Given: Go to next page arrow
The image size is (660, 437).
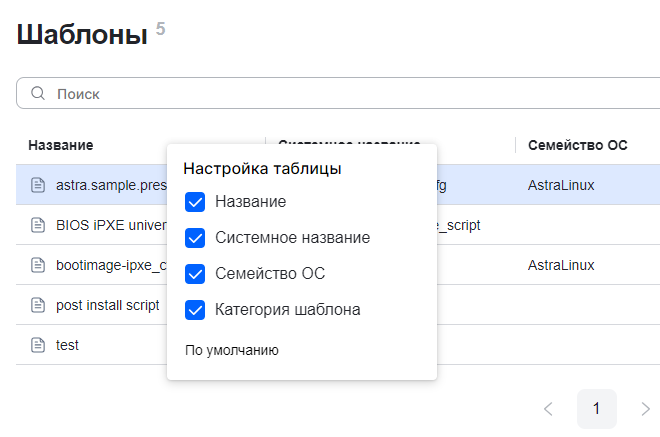Looking at the screenshot, I should click(645, 408).
